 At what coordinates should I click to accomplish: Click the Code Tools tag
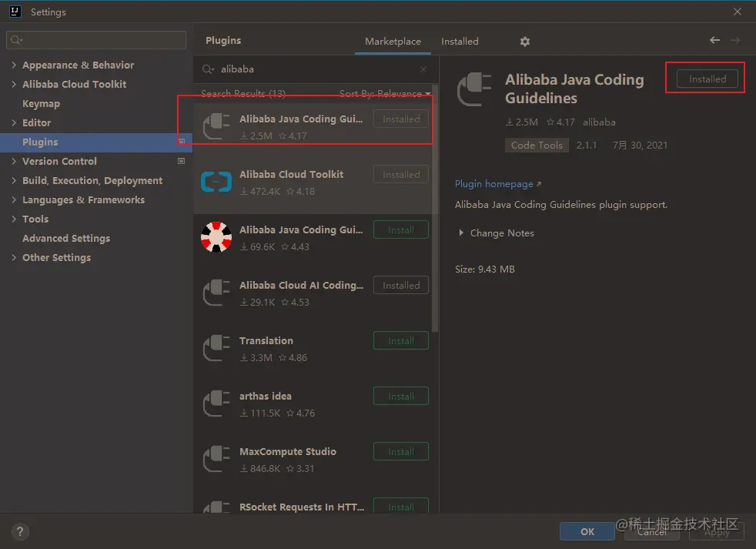pyautogui.click(x=537, y=146)
